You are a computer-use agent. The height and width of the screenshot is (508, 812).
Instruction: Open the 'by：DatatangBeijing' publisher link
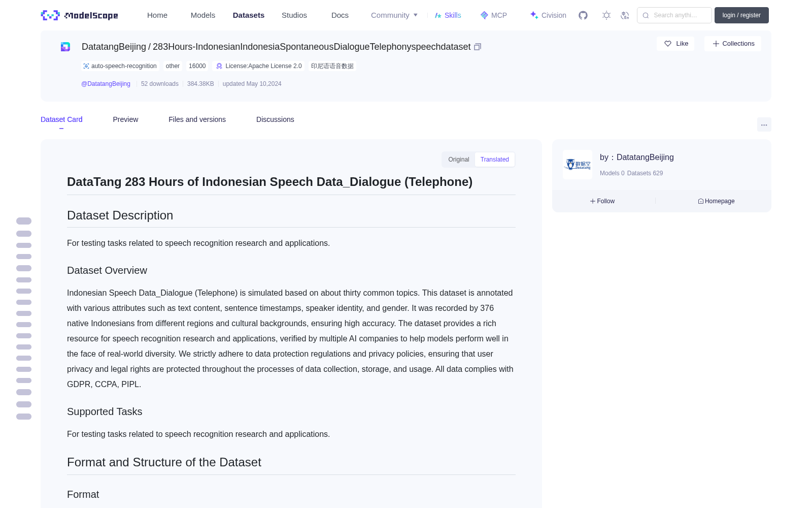[x=637, y=157]
